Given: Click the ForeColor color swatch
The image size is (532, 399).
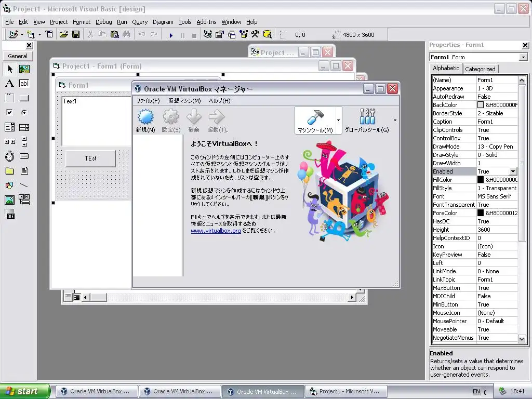Looking at the screenshot, I should (x=481, y=213).
